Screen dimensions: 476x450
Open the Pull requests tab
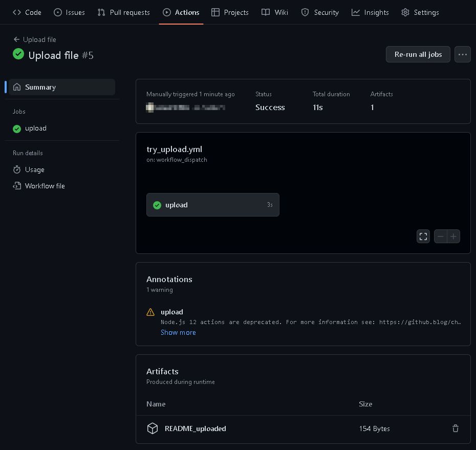123,12
